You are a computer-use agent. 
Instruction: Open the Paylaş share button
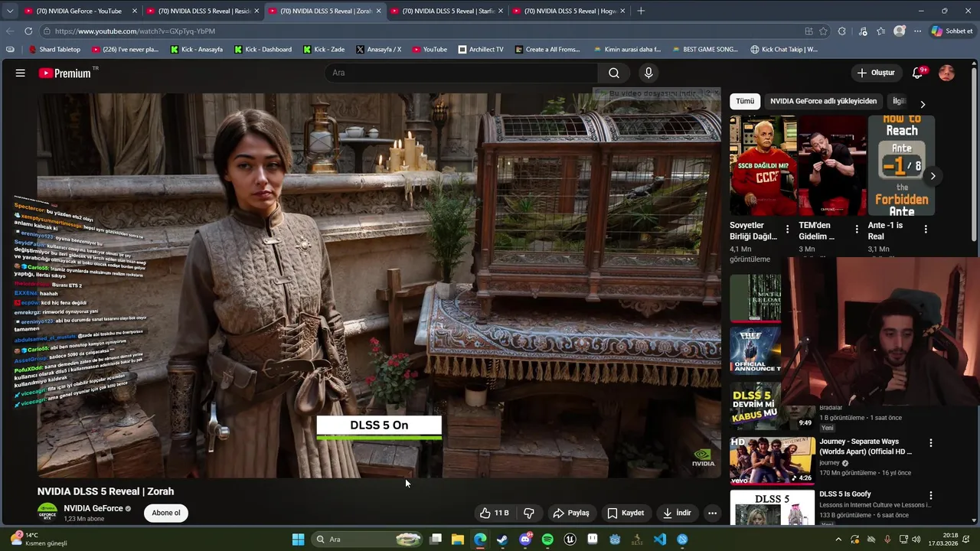[571, 513]
